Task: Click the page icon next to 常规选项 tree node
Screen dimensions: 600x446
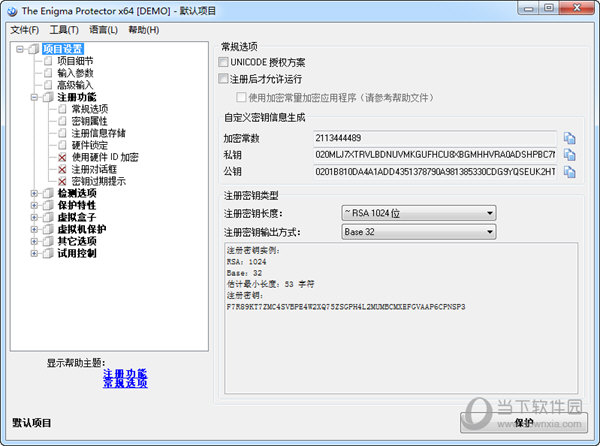Action: pos(62,109)
